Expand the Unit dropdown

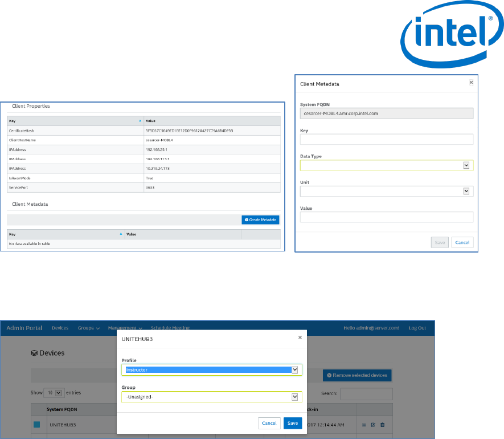click(387, 192)
